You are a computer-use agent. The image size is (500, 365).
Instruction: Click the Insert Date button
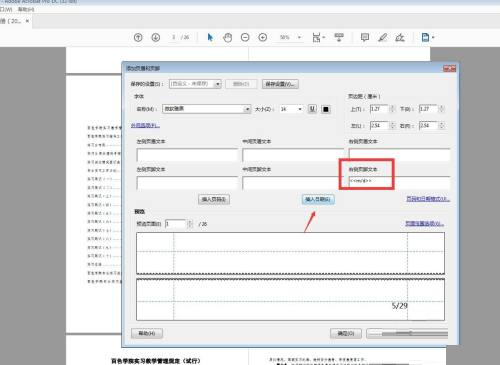pos(318,199)
